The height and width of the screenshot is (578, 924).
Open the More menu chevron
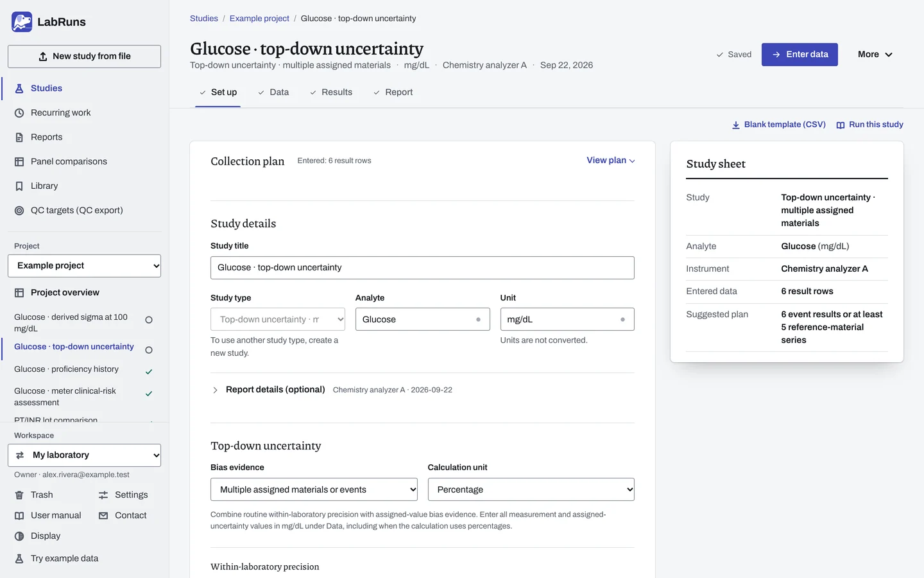(889, 55)
